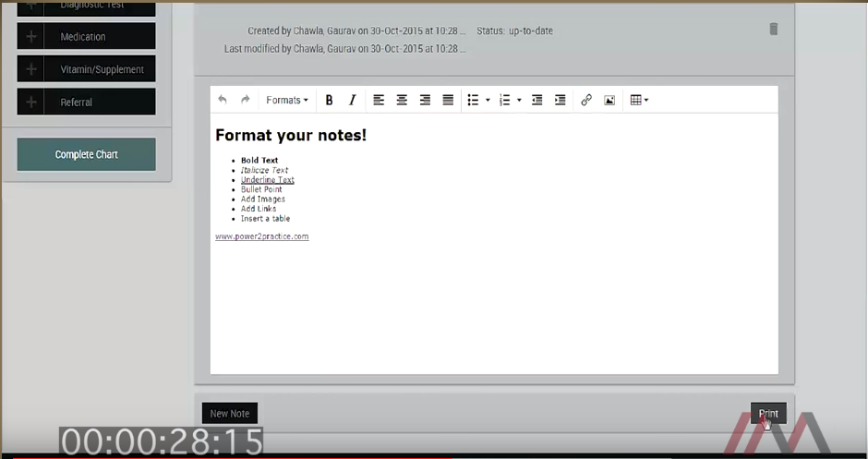Viewport: 868px width, 459px height.
Task: Insert a link with chain icon
Action: click(586, 100)
